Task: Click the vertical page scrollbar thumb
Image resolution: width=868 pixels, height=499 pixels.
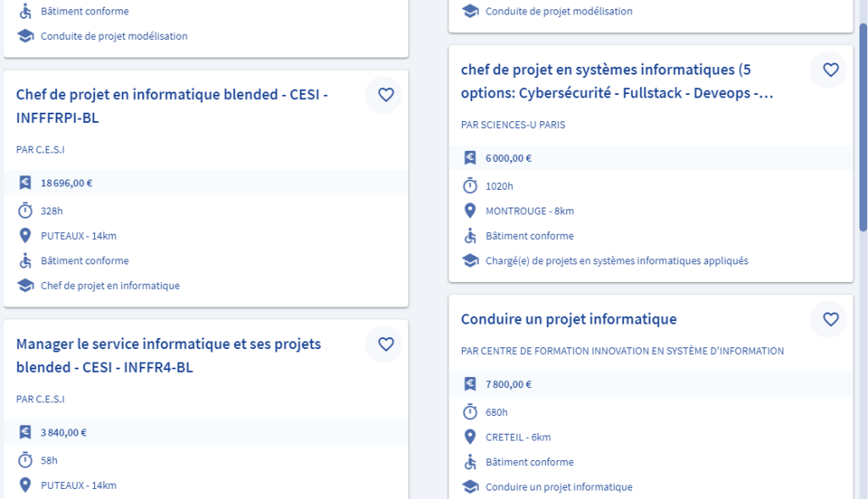Action: pos(863,127)
